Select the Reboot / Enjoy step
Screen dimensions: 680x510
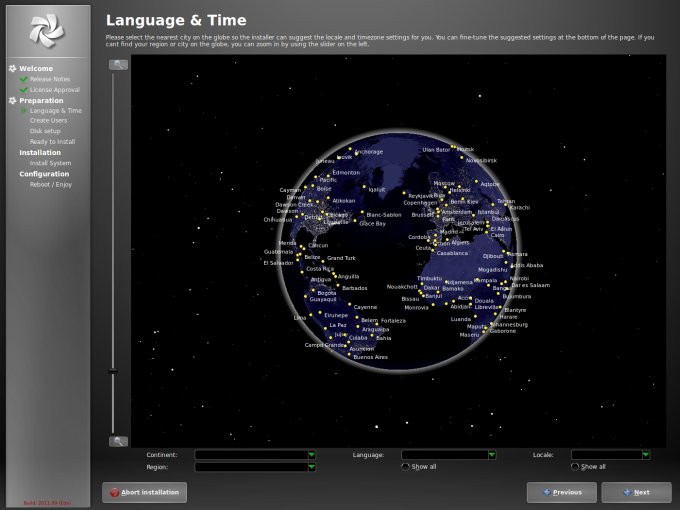pos(51,184)
